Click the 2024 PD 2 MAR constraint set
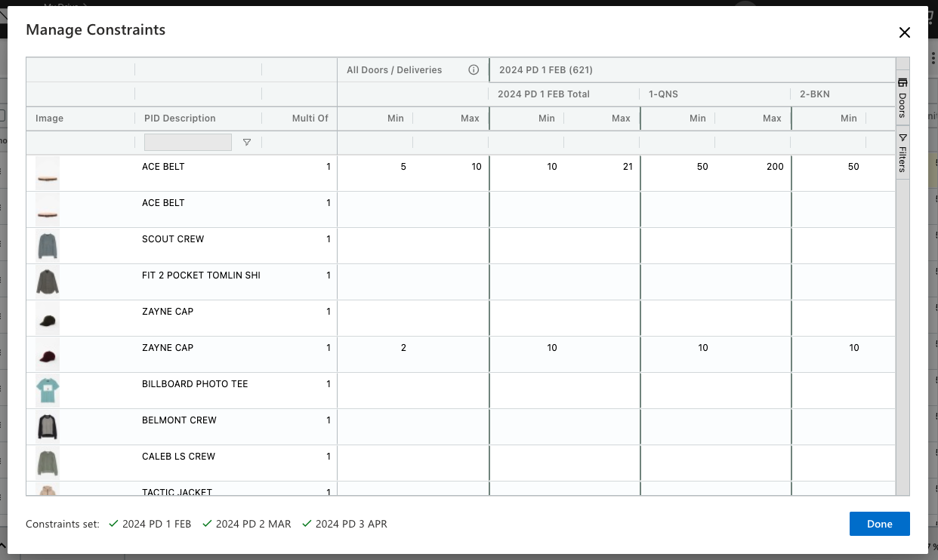938x560 pixels. point(253,524)
